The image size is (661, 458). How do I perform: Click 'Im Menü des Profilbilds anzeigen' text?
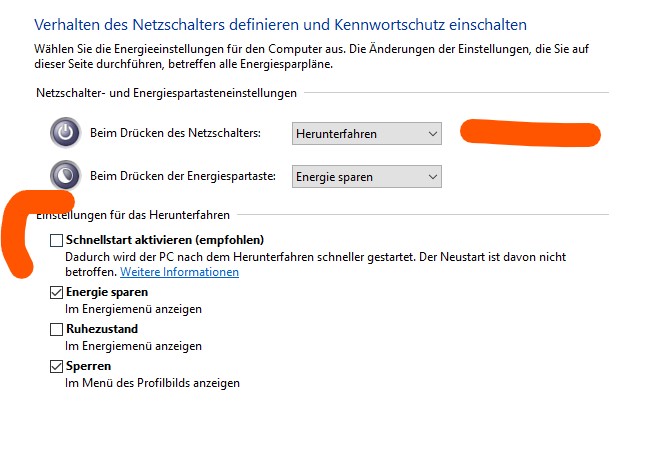pyautogui.click(x=152, y=383)
